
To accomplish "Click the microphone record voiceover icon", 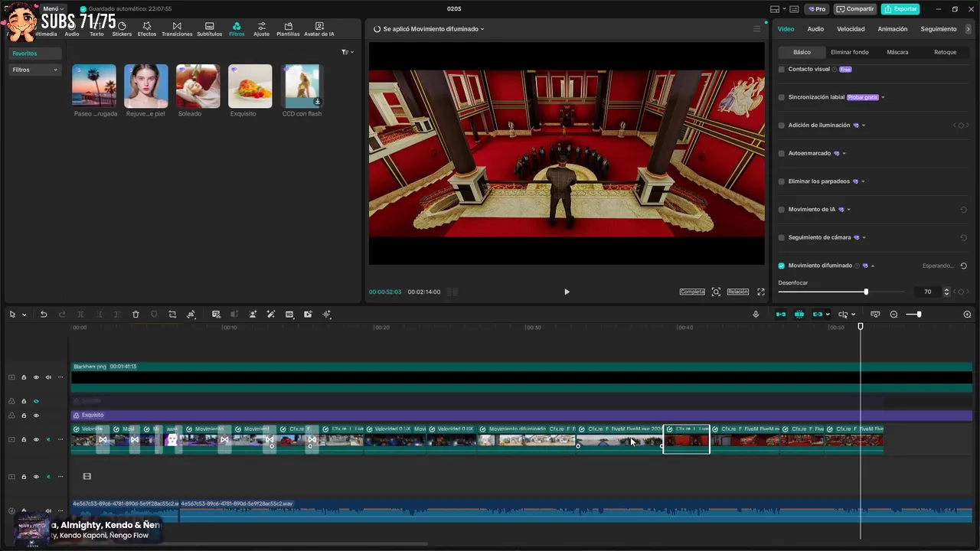I will [x=756, y=315].
